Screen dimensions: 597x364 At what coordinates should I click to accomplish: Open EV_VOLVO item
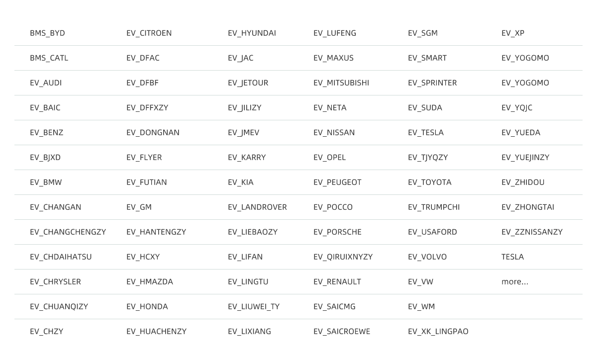pos(427,257)
